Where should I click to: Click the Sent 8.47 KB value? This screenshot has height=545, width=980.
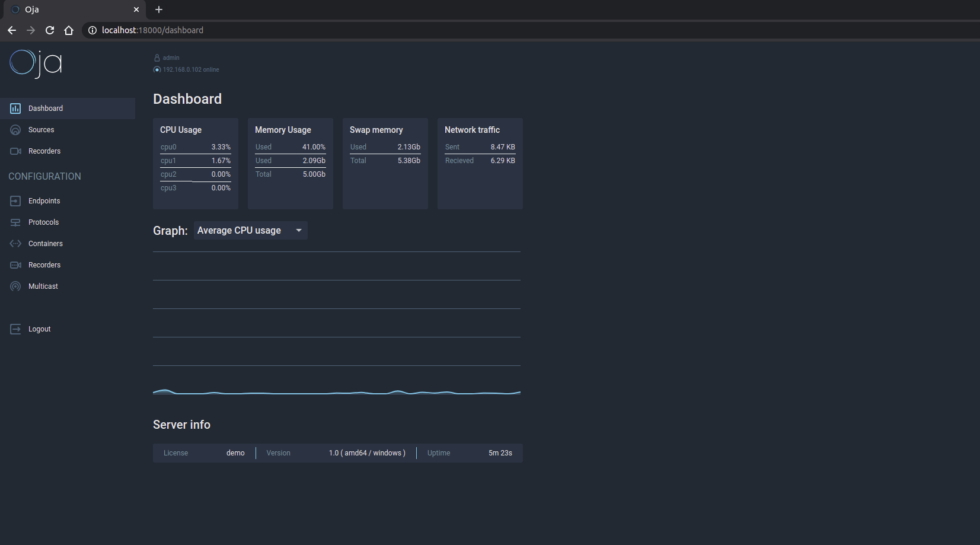pos(503,147)
